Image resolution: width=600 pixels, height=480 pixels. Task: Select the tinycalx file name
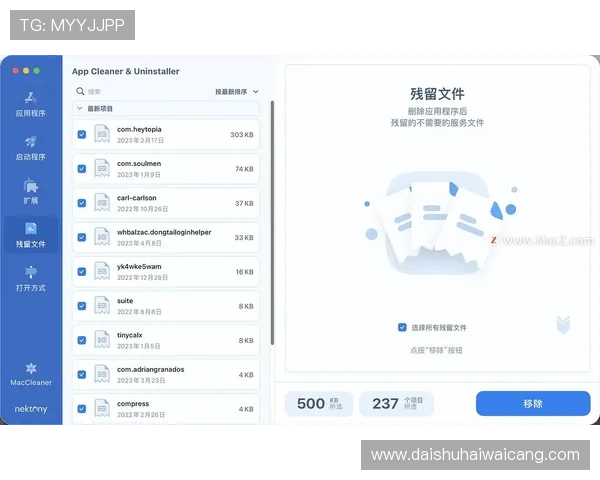(x=130, y=335)
